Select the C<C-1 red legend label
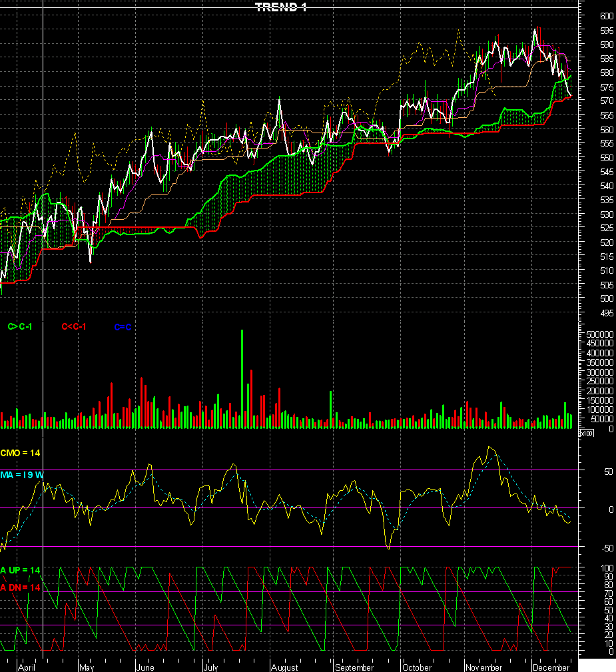This screenshot has height=672, width=616. point(74,326)
